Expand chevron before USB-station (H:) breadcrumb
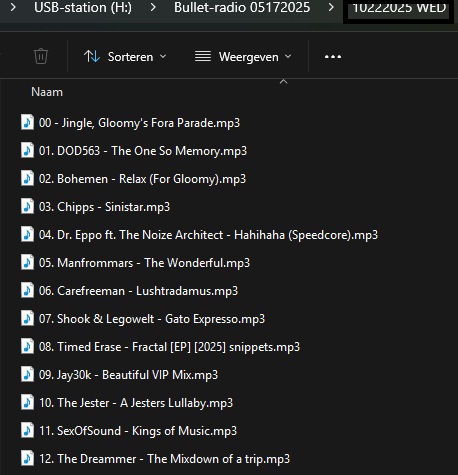Screen dimensions: 458x475 [x=13, y=7]
